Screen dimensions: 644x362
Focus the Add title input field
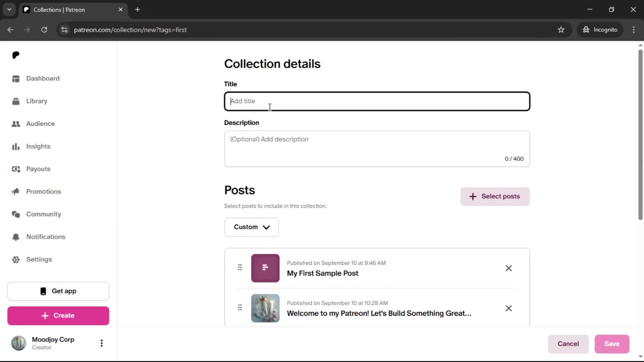[377, 101]
